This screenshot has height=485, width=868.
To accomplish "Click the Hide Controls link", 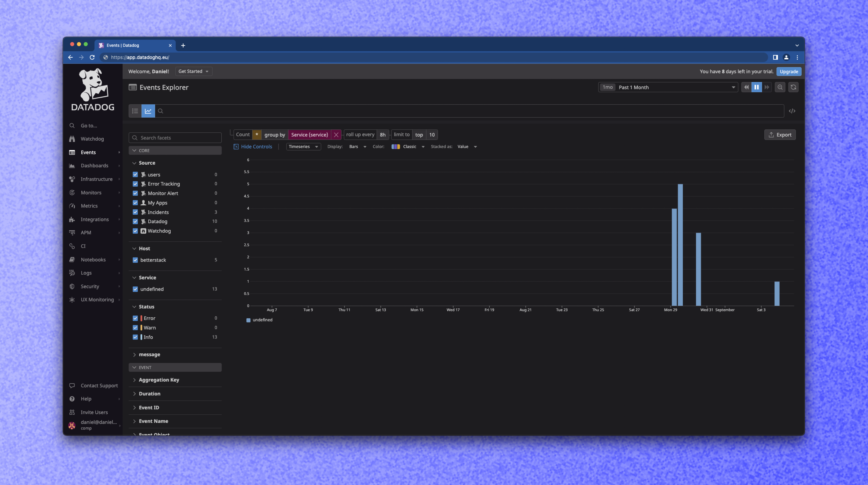I will tap(256, 147).
